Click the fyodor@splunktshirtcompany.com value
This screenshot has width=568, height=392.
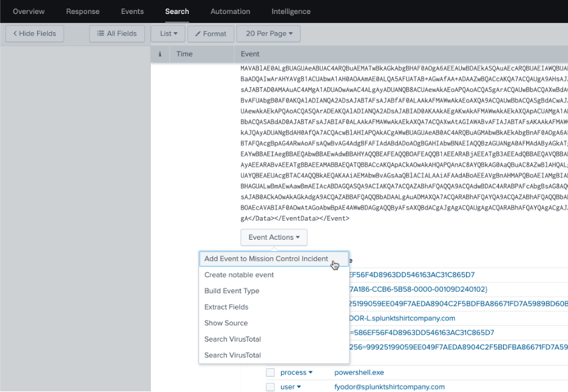point(390,387)
